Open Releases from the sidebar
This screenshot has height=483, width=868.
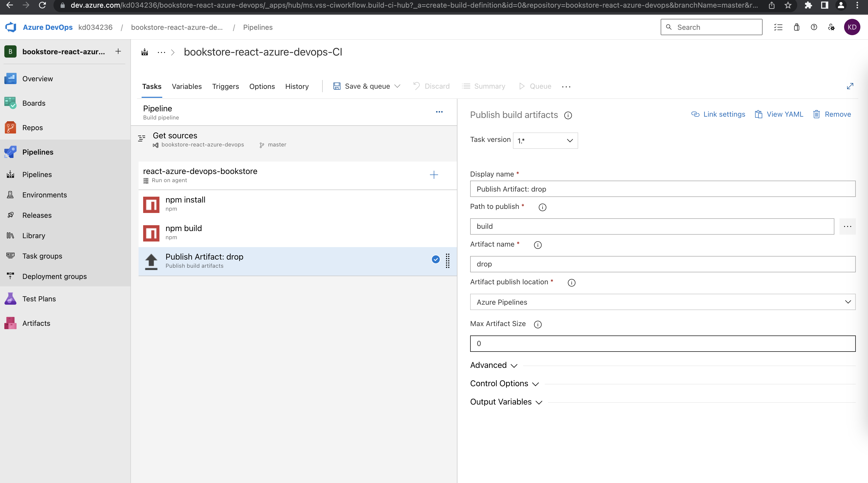click(x=37, y=215)
